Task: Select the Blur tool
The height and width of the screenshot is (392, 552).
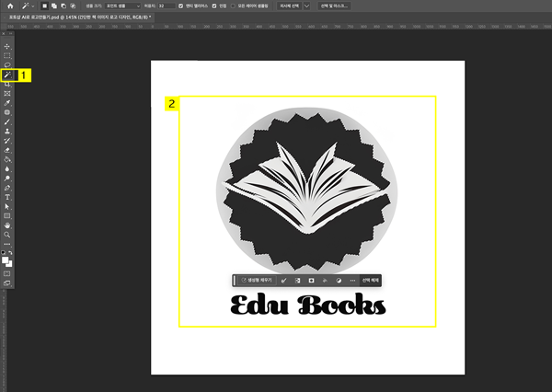Action: 7,168
